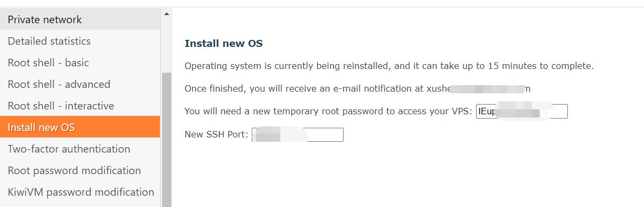Launch Root shell - interactive
The height and width of the screenshot is (207, 644).
tap(79, 106)
